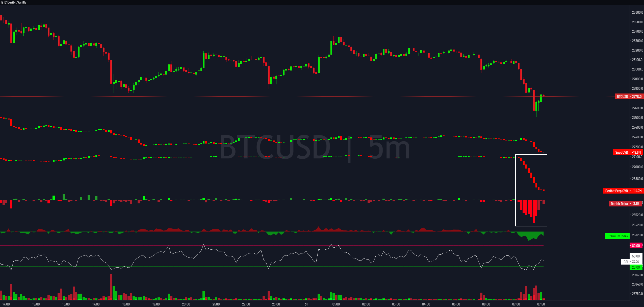Click the 20:00 time axis label

click(186, 304)
